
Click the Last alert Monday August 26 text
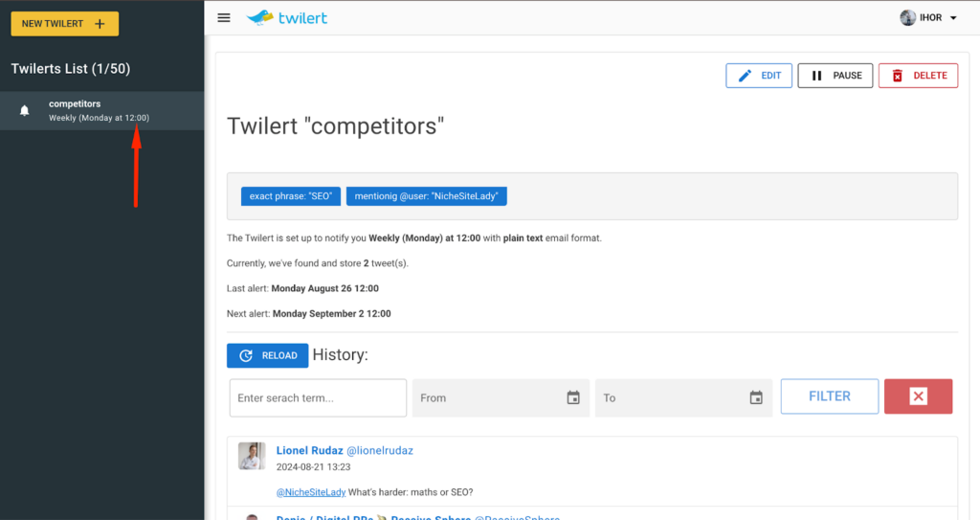(302, 288)
